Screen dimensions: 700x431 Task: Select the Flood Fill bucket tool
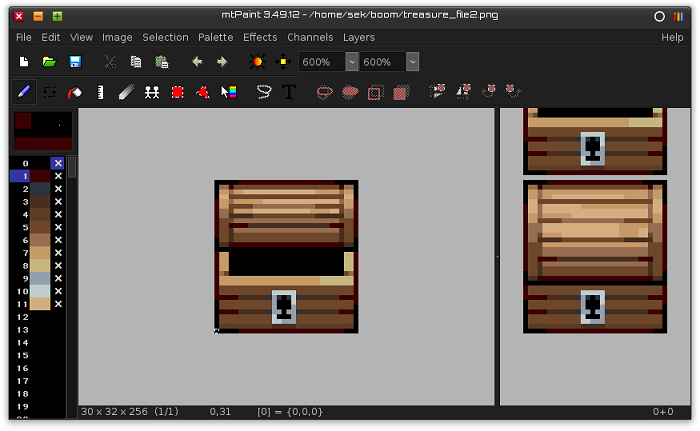[x=75, y=92]
